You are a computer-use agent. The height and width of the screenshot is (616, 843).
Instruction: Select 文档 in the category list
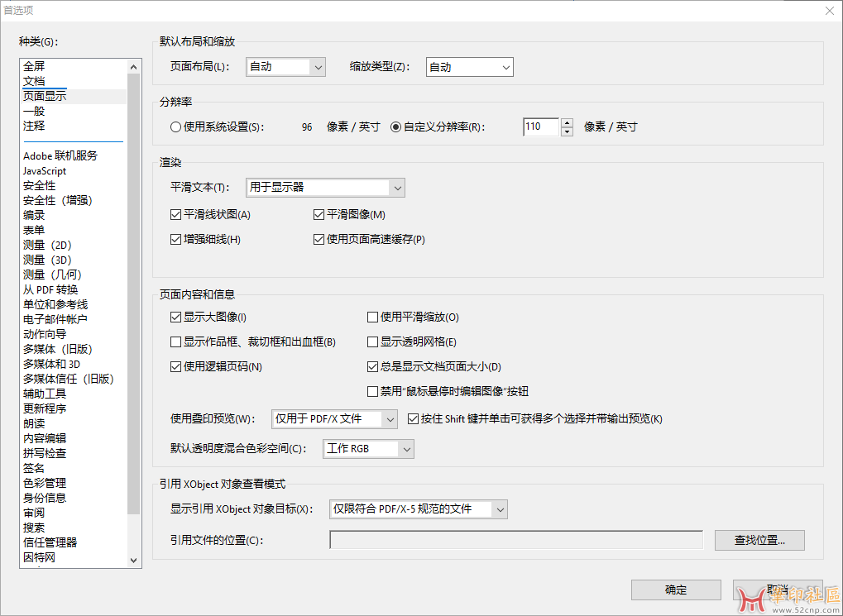point(34,81)
